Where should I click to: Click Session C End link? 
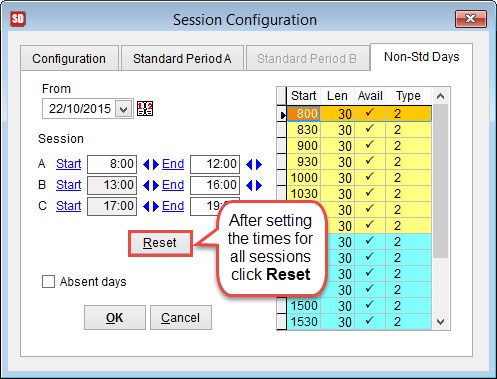[x=173, y=206]
